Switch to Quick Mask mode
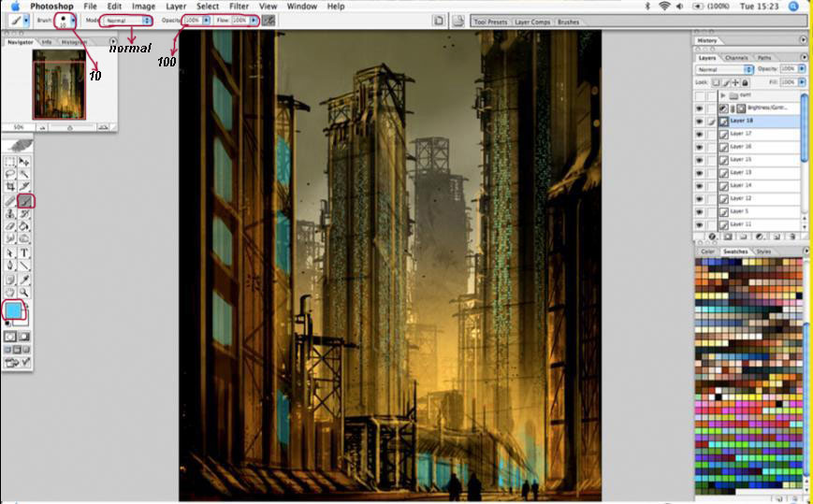813x504 pixels. tap(23, 337)
